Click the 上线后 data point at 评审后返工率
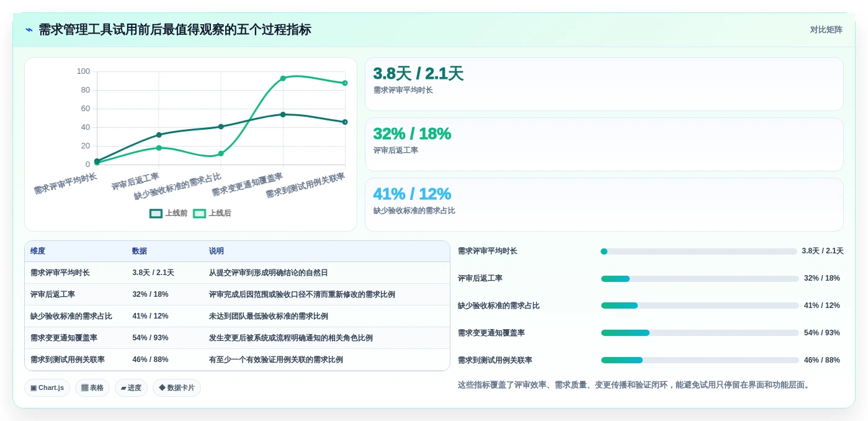The image size is (868, 421). point(159,148)
